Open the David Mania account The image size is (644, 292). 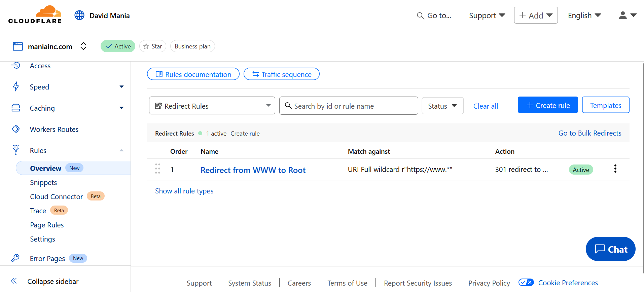coord(109,15)
